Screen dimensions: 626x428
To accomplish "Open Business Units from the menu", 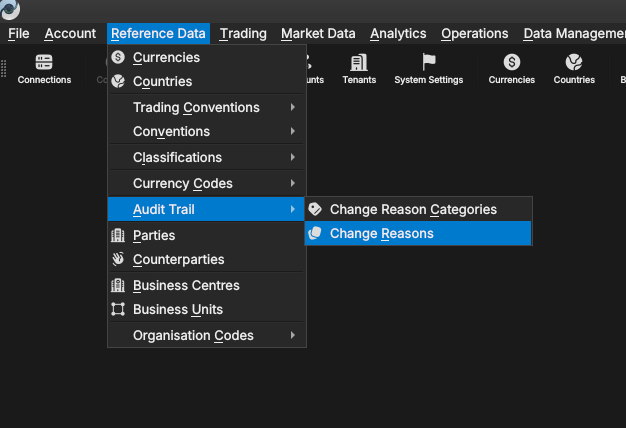I will tap(206, 309).
